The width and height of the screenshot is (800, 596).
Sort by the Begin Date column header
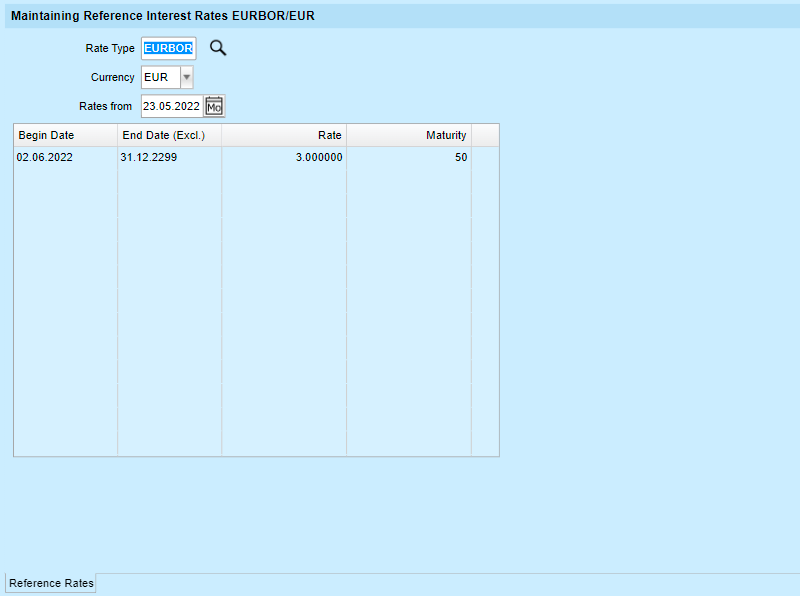tap(66, 135)
